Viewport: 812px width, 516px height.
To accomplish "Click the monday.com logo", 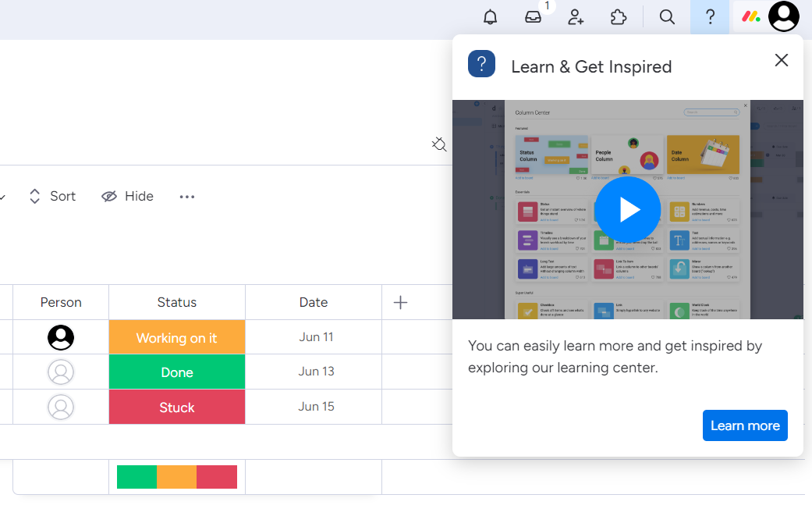I will click(750, 16).
